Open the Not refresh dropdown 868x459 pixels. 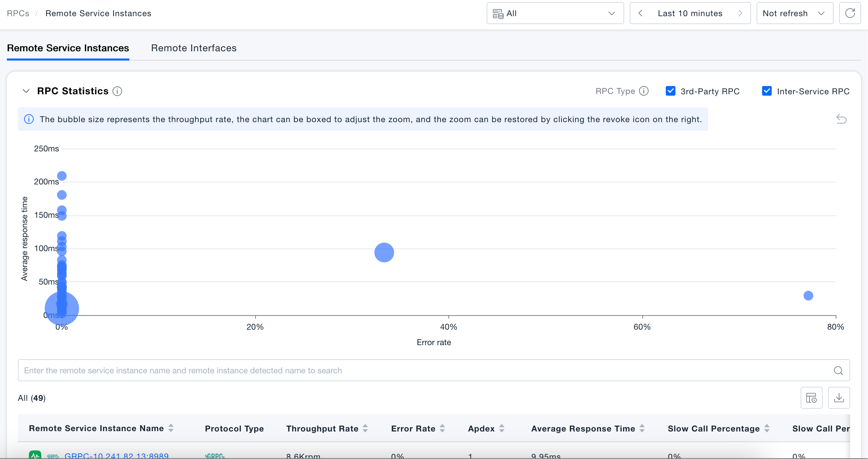[x=795, y=13]
